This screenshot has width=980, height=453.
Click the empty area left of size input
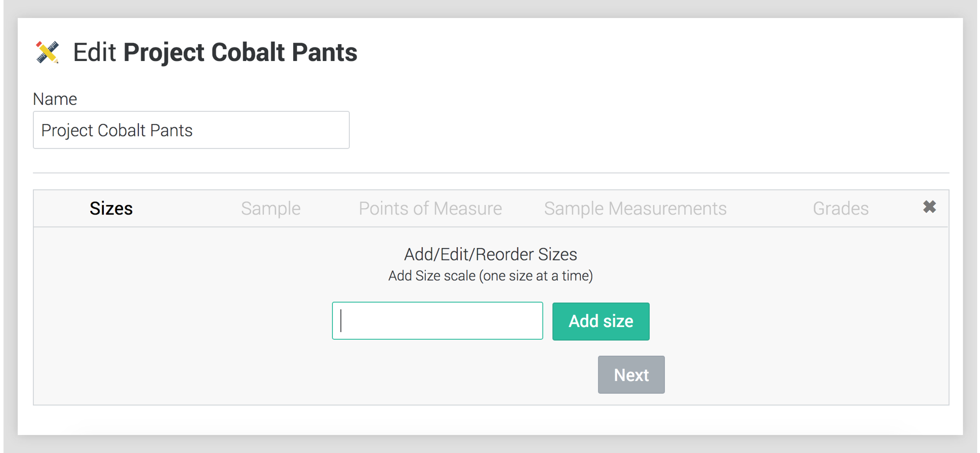[x=183, y=321]
